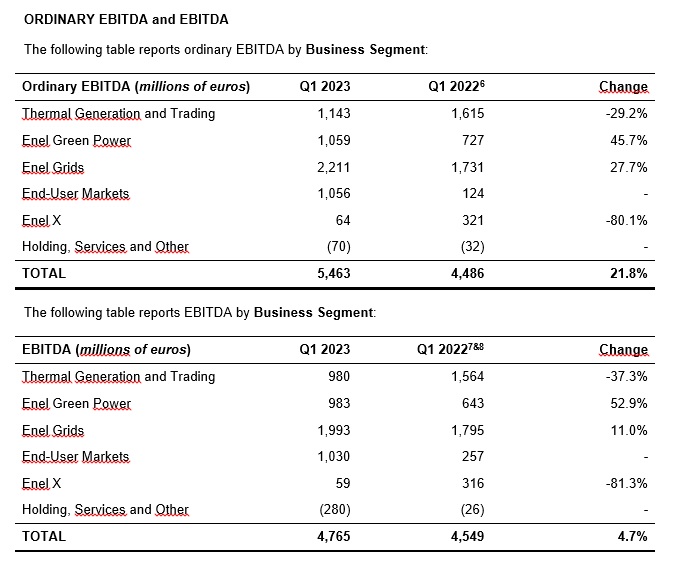This screenshot has width=679, height=565.
Task: Click 'Ordinary EBITDA (millions of euros)' header
Action: [x=136, y=87]
